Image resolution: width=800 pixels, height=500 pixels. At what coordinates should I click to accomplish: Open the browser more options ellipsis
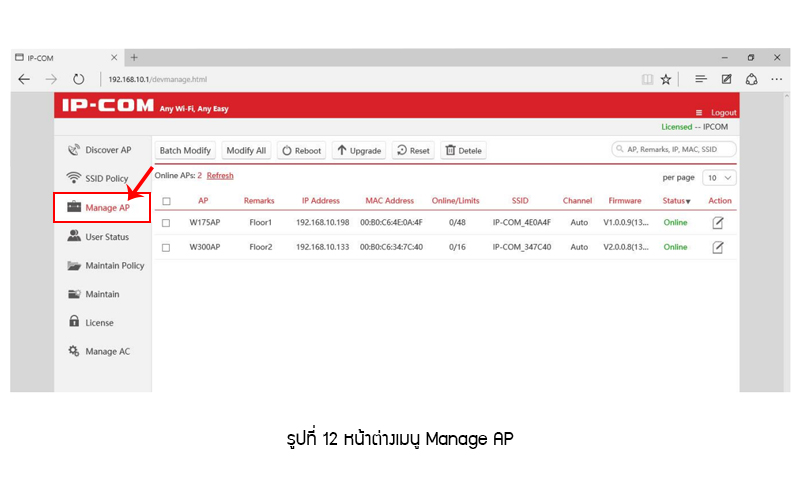pos(776,79)
